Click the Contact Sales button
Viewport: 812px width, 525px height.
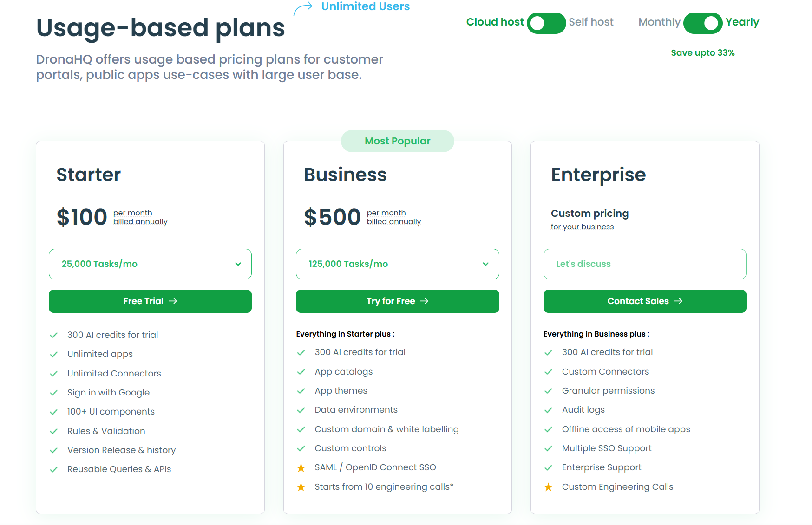coord(645,301)
